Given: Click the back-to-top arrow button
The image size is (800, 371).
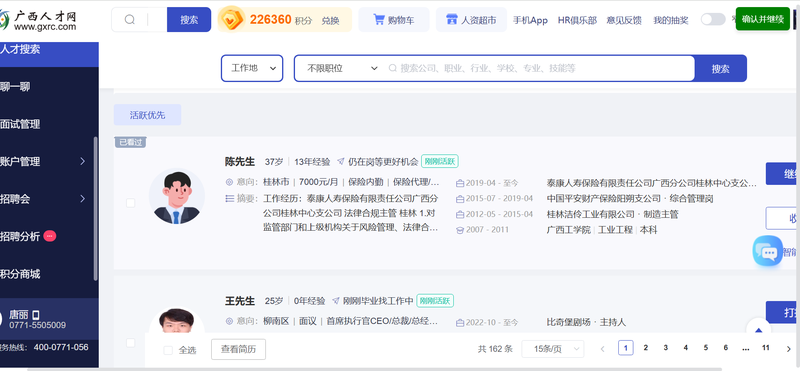Looking at the screenshot, I should (759, 330).
